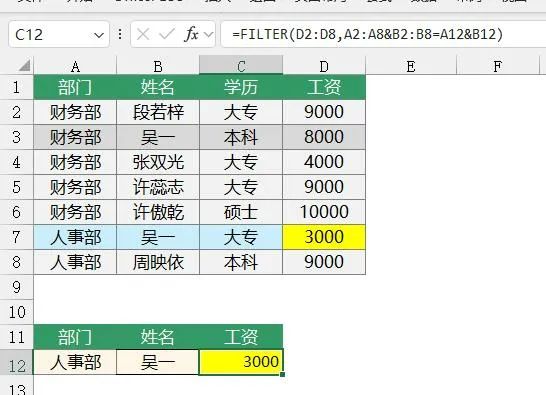546x395 pixels.
Task: Open the Insert Function fx icon
Action: (191, 34)
